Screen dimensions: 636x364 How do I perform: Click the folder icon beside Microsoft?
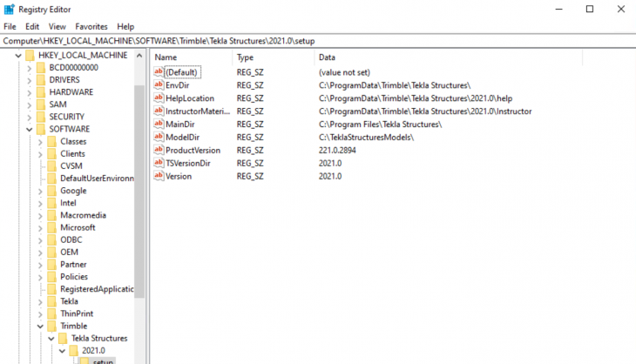coord(51,227)
